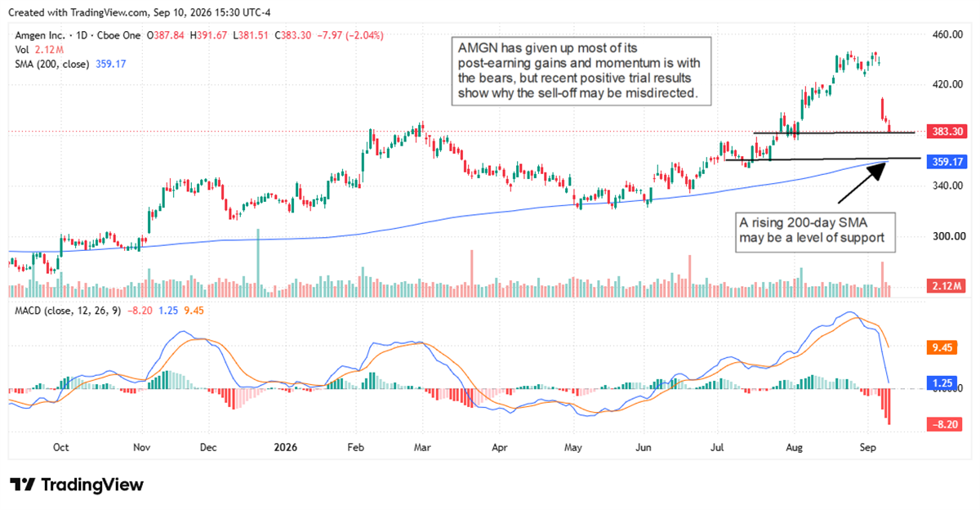Click the open value 'O387.84' in legend
The height and width of the screenshot is (510, 980).
(166, 35)
